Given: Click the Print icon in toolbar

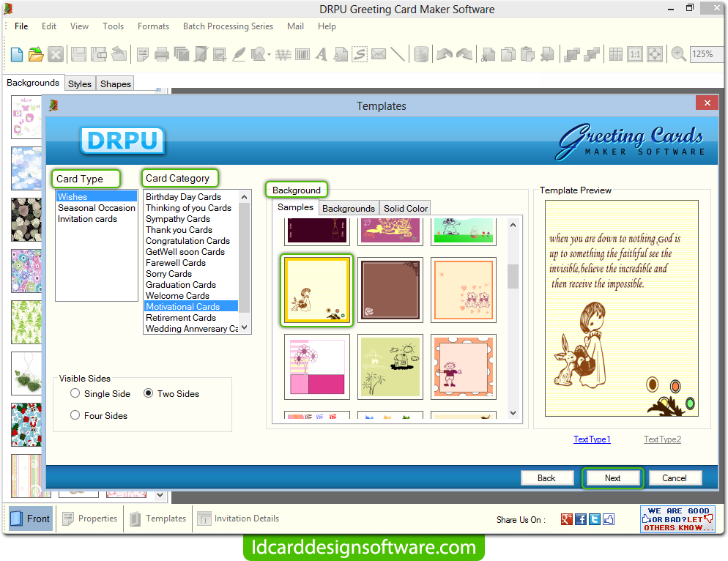Looking at the screenshot, I should pos(162,55).
